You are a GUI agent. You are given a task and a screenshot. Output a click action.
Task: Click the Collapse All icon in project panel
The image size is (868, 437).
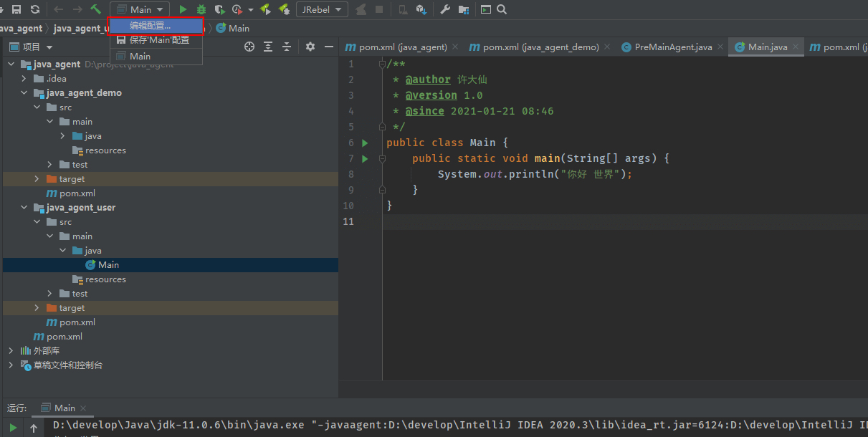click(x=287, y=47)
